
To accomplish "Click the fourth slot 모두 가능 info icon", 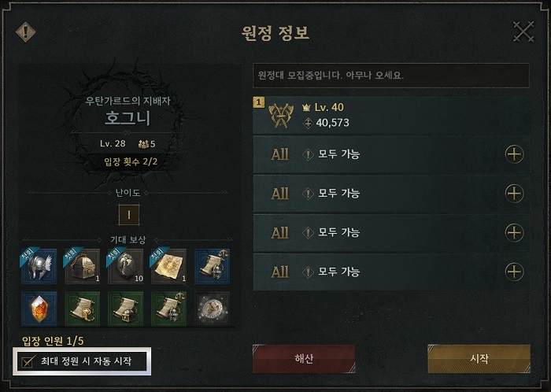I will 309,232.
